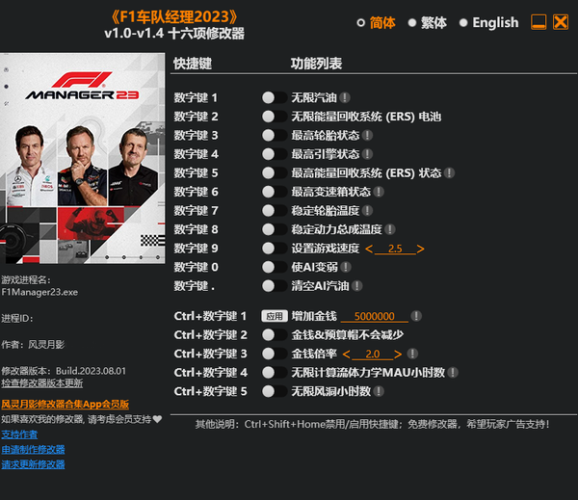Edit the 增加金钱 amount field 5000000
This screenshot has height=500, width=578.
pos(375,316)
